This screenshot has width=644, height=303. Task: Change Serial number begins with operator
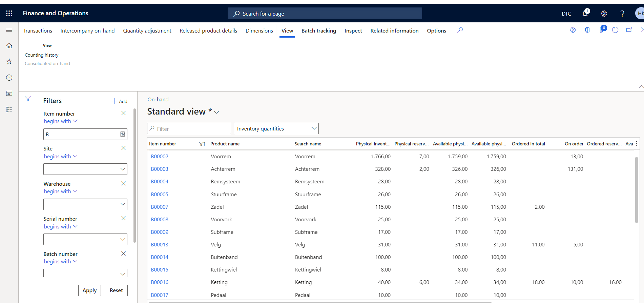[x=61, y=226]
